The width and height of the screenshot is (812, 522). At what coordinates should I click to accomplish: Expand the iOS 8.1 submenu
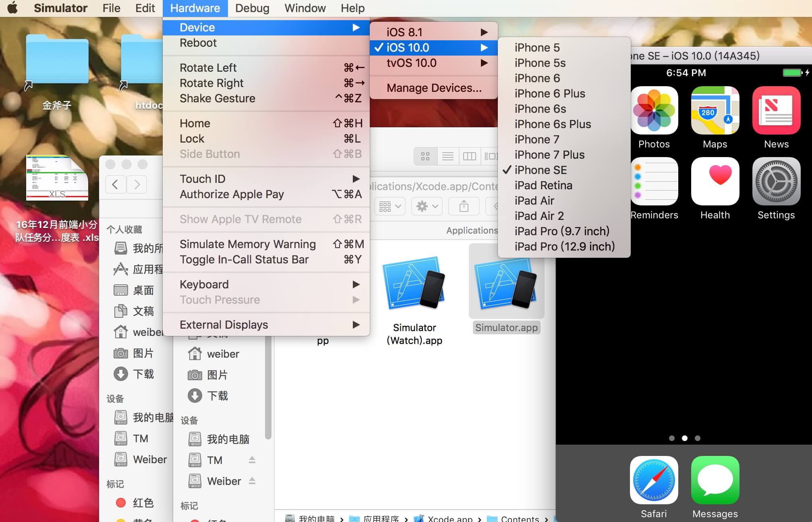coord(434,32)
